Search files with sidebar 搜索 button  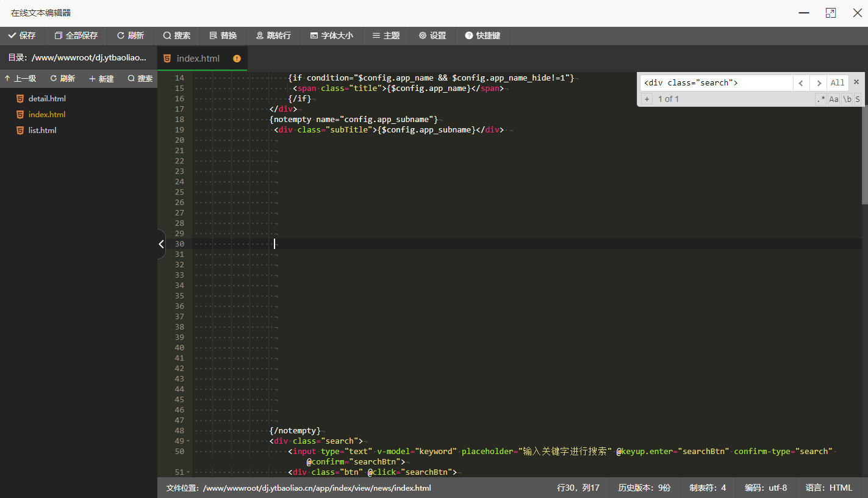140,78
